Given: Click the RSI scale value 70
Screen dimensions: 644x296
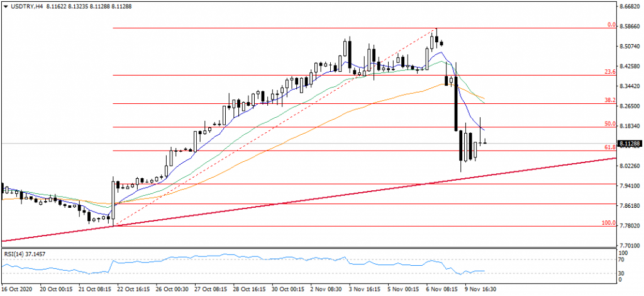Looking at the screenshot, I should click(x=622, y=259).
